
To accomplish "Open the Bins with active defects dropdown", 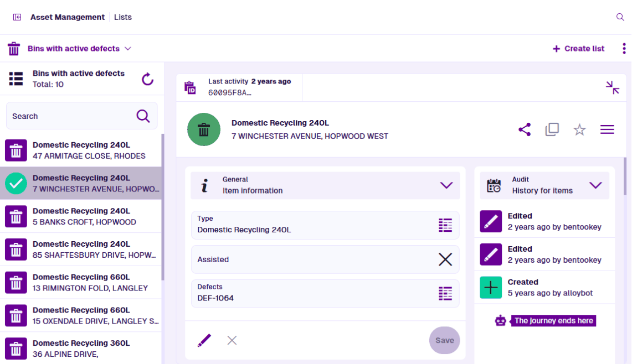I will coord(128,49).
